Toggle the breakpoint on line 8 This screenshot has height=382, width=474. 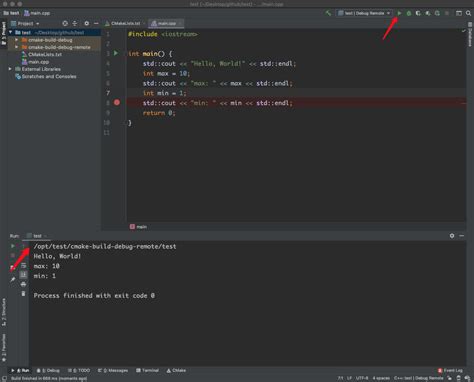[x=117, y=102]
